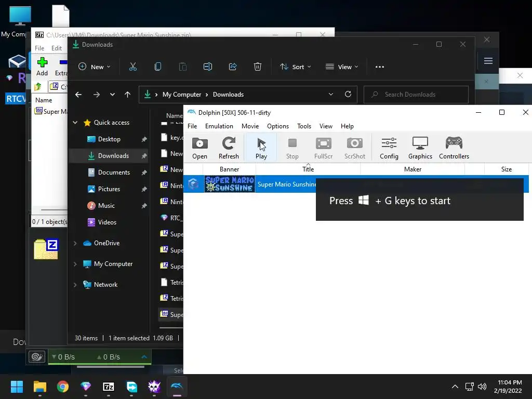This screenshot has width=532, height=399.
Task: Expand the Network tree node
Action: click(x=75, y=285)
